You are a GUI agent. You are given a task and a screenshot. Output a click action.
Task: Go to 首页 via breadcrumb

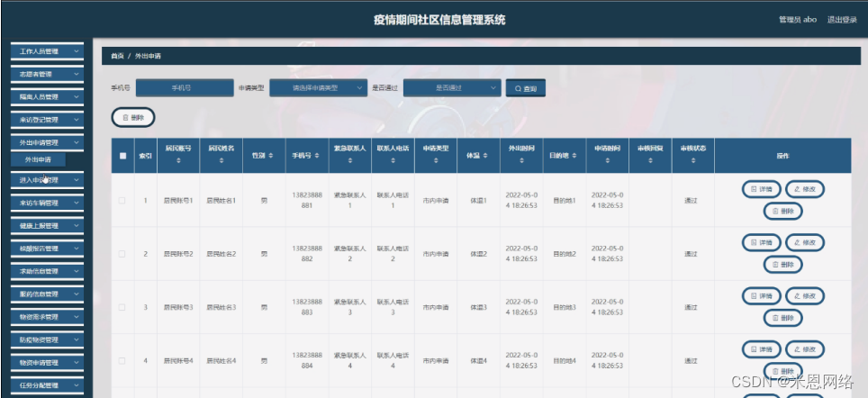click(x=117, y=56)
